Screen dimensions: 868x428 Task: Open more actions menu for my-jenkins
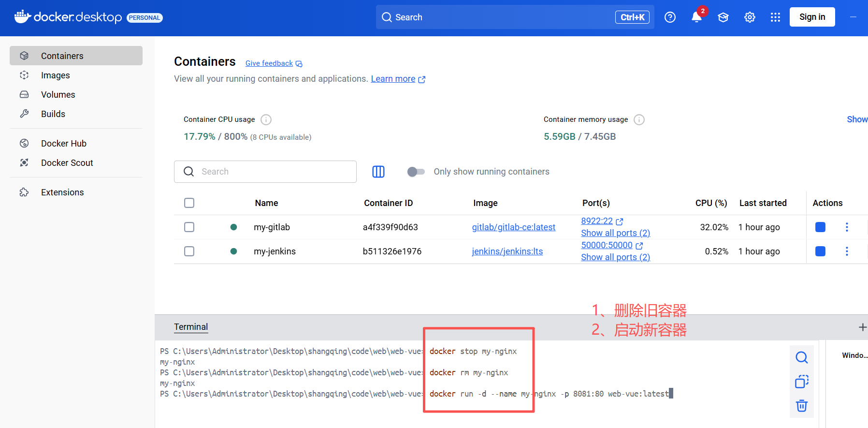[847, 251]
